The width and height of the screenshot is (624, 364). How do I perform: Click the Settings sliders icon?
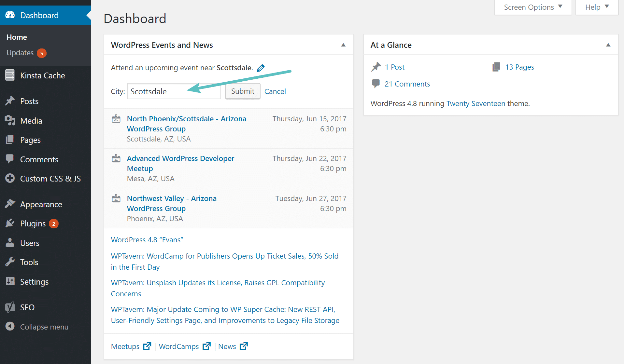pos(10,281)
